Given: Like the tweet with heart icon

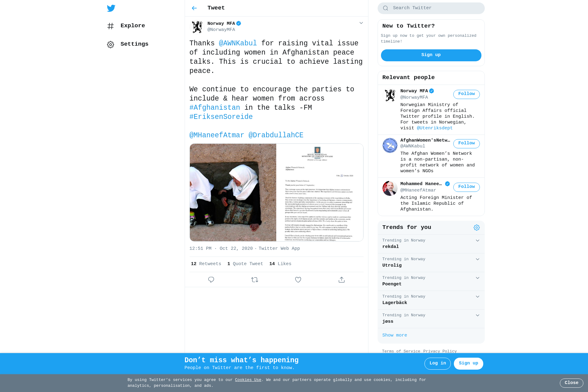Looking at the screenshot, I should [x=298, y=280].
